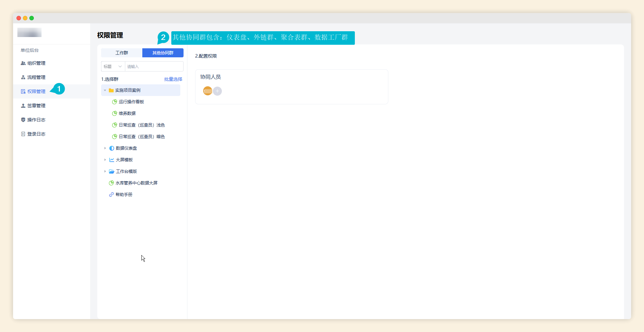Select the 运行操作看板 dashboard item
Screen dimensions: 644x332
tap(131, 102)
